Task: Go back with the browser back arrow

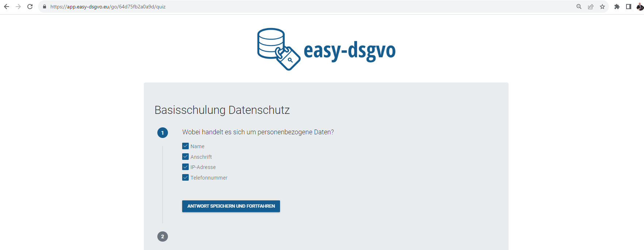Action: pos(7,7)
